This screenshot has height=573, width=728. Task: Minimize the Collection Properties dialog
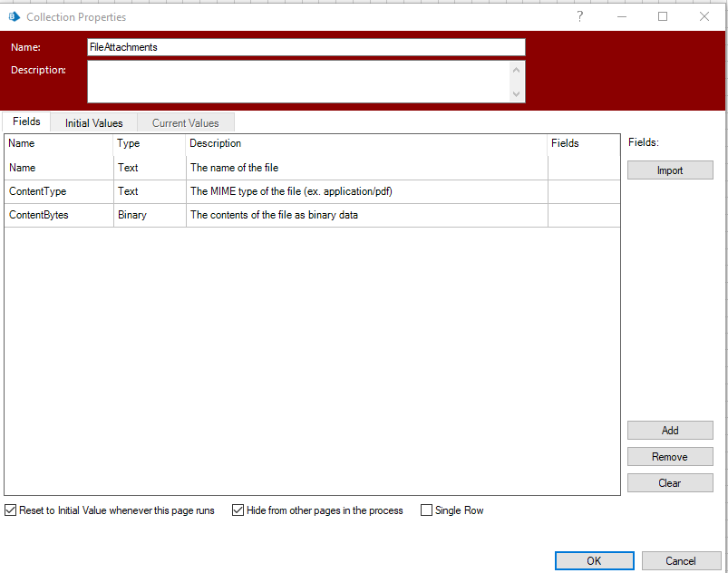tap(621, 16)
